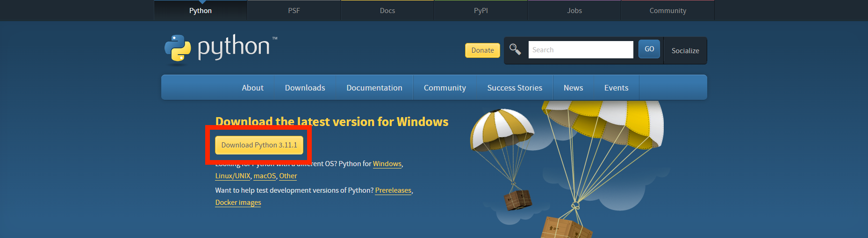
Task: Open the Documentation navigation menu
Action: [374, 88]
